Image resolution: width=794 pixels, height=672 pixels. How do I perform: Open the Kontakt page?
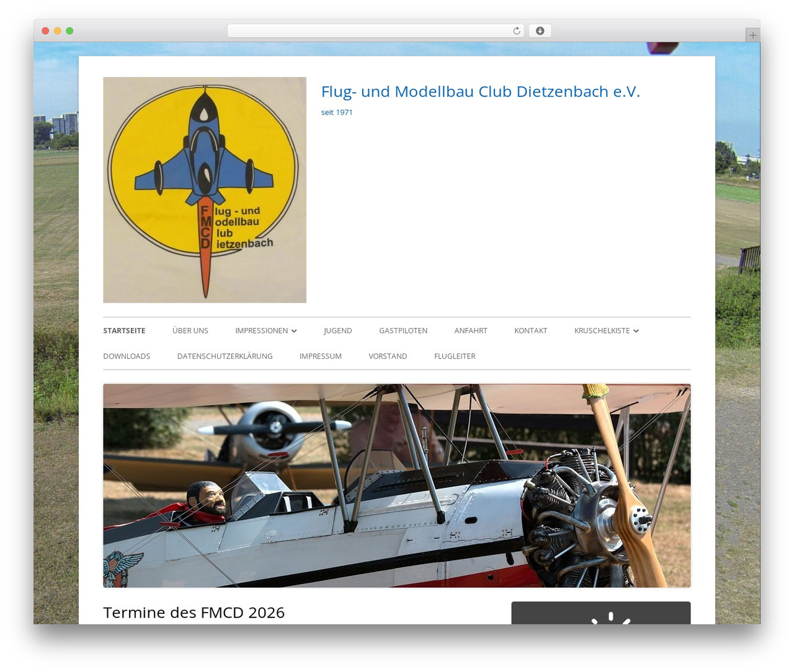(531, 330)
